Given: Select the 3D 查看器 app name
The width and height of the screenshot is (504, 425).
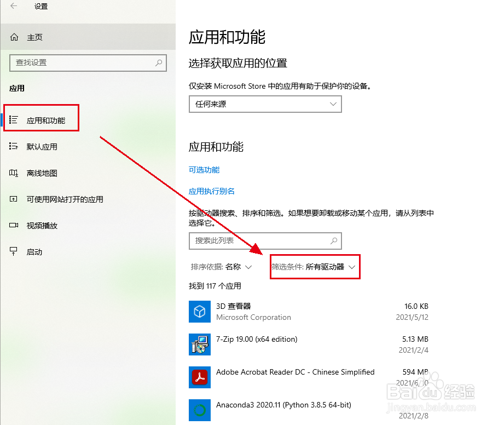Looking at the screenshot, I should point(233,306).
